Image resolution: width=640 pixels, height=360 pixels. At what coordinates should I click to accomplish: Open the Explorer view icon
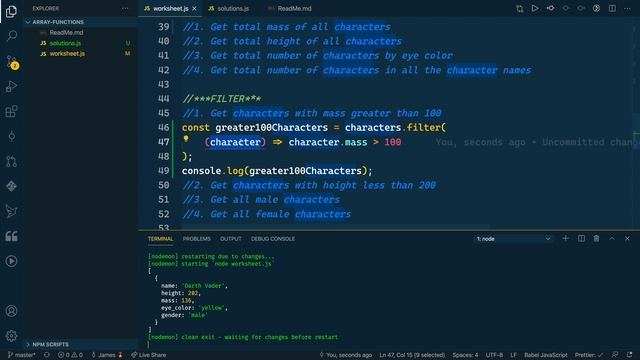11,11
